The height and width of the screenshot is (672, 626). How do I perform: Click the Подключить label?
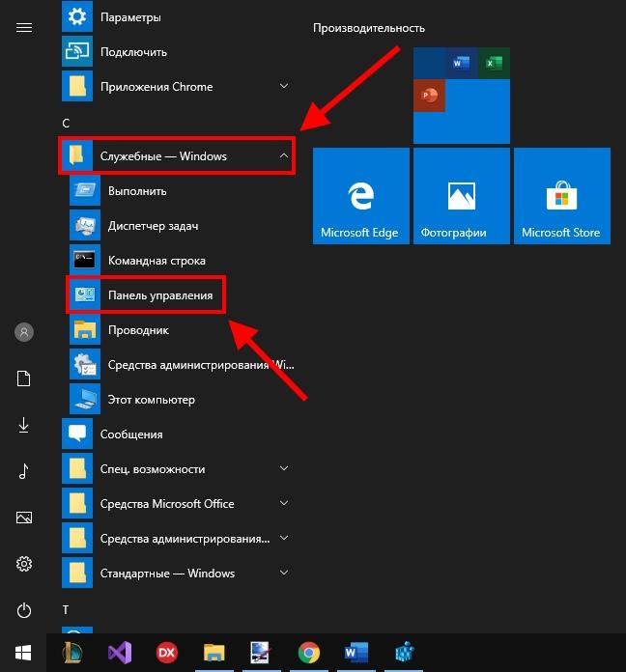pos(133,52)
